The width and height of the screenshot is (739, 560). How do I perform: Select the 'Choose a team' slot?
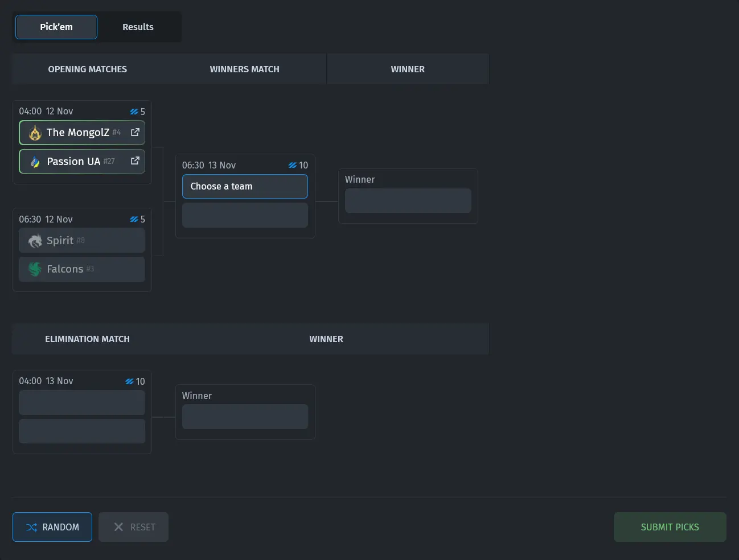click(245, 186)
